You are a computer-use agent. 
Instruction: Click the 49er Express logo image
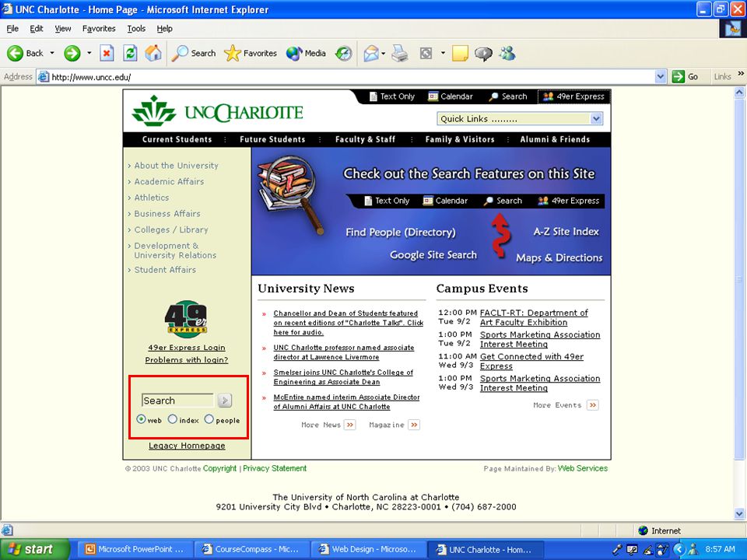[186, 319]
